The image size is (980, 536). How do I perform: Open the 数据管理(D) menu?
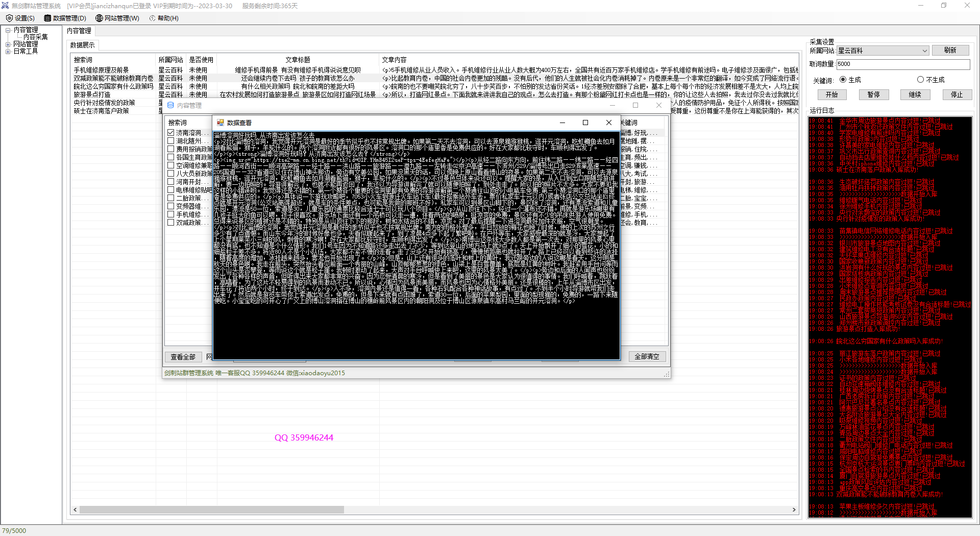point(65,18)
